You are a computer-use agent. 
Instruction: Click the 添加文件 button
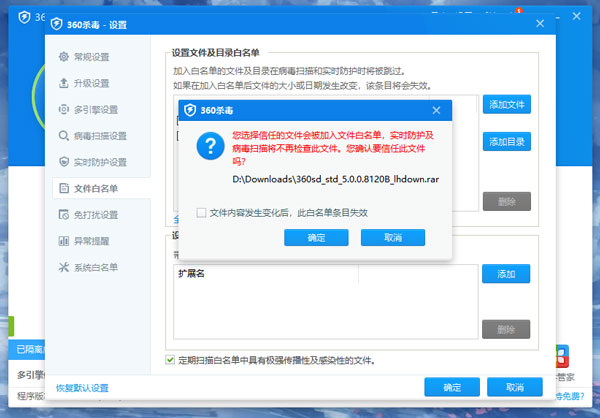[507, 104]
